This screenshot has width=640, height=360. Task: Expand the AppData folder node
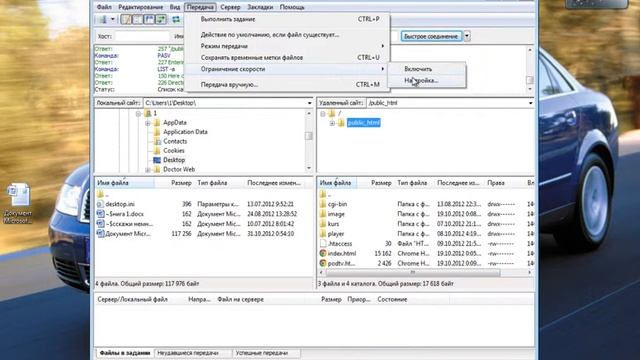pos(148,122)
